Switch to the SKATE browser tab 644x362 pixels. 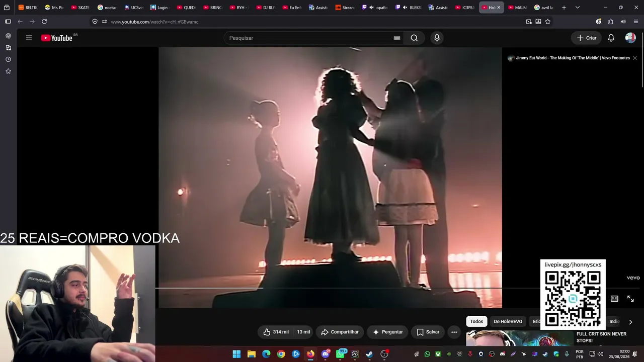[x=80, y=8]
